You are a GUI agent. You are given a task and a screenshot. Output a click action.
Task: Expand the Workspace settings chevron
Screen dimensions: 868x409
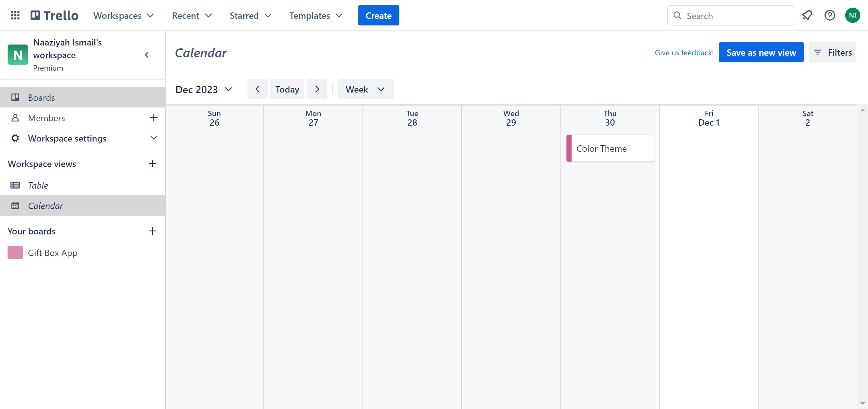153,138
